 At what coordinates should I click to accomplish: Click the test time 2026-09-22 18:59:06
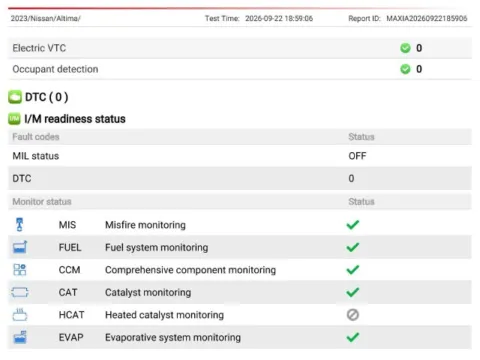pos(279,18)
